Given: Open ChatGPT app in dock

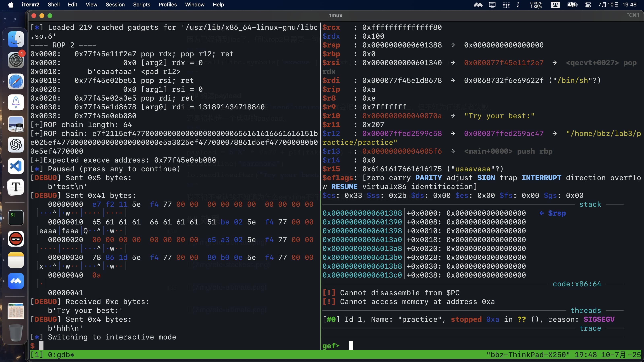Looking at the screenshot, I should click(16, 145).
